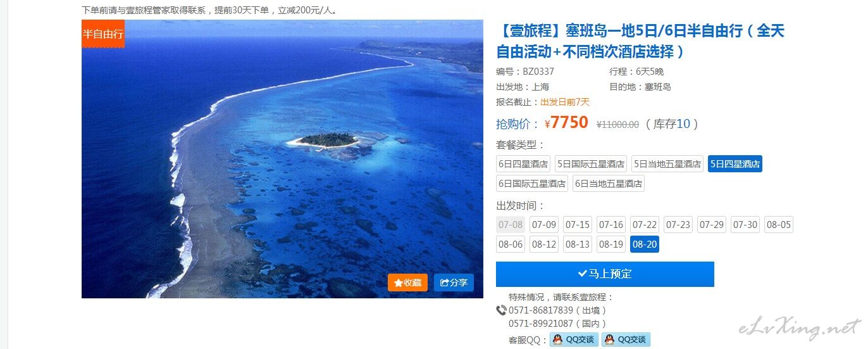Select the 5日四星酒店 package option
868x349 pixels.
point(735,163)
